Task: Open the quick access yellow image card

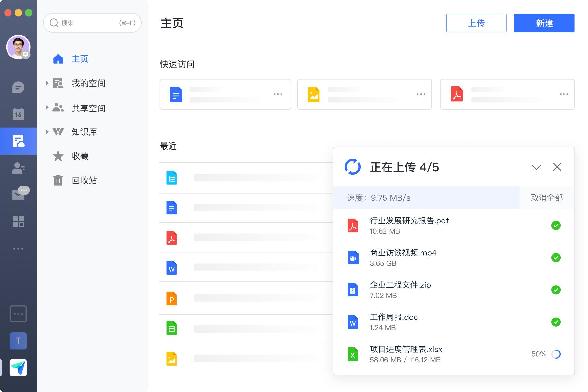Action: point(364,94)
